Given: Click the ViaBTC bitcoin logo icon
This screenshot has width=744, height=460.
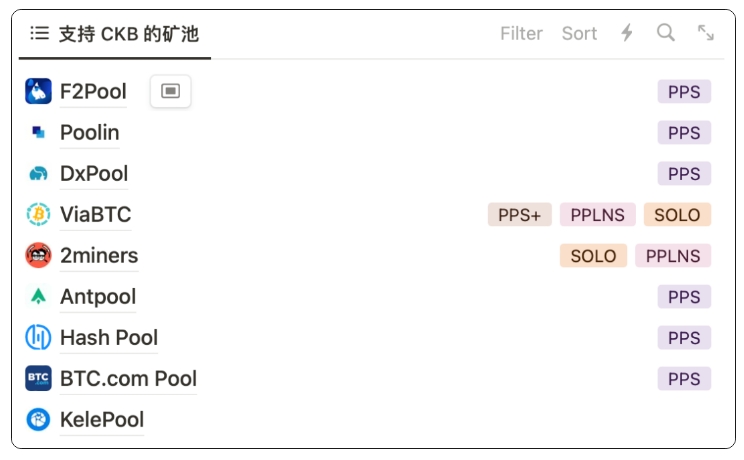Looking at the screenshot, I should [x=38, y=214].
